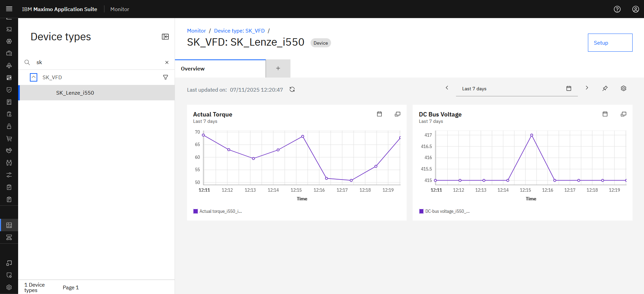Viewport: 644px width, 294px height.
Task: Follow the Device type: SK_VFD breadcrumb
Action: coord(239,31)
